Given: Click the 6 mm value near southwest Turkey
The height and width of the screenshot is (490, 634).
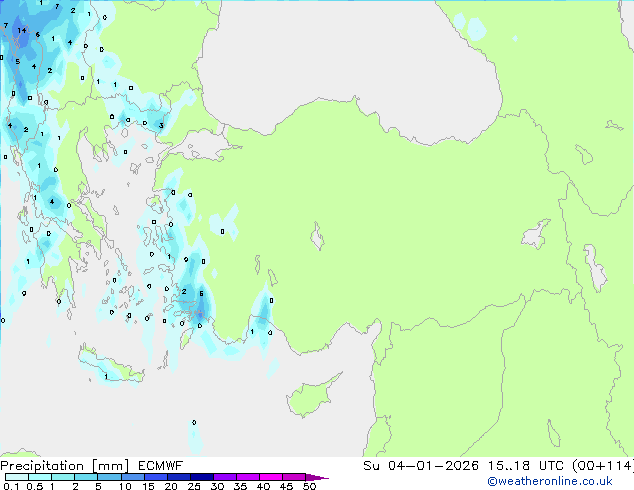Looking at the screenshot, I should coord(202,293).
